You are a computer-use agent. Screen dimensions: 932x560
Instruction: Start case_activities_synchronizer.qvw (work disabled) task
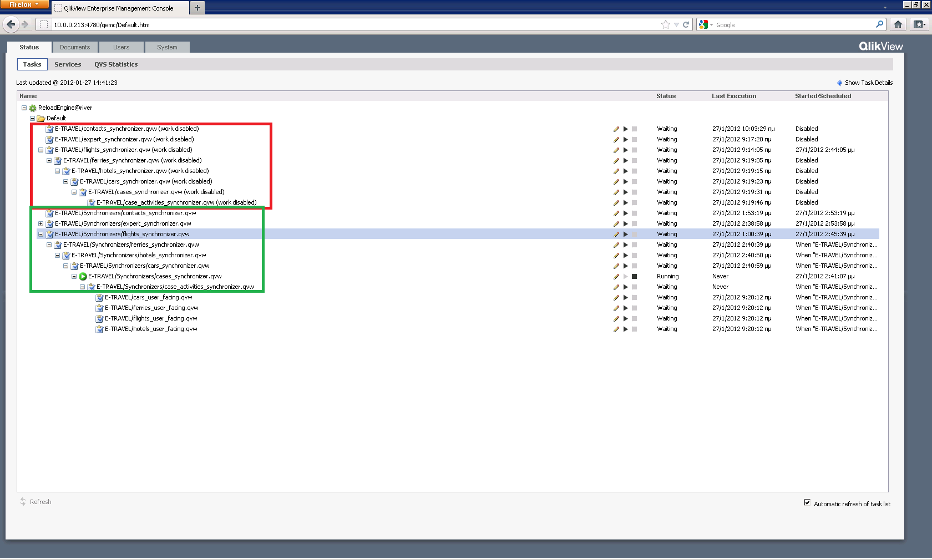click(x=625, y=203)
